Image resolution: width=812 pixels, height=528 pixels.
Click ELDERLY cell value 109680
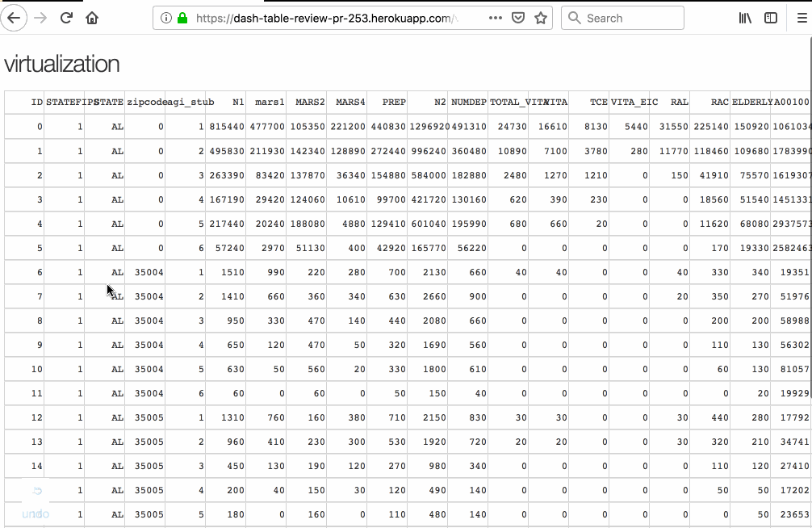pyautogui.click(x=752, y=151)
